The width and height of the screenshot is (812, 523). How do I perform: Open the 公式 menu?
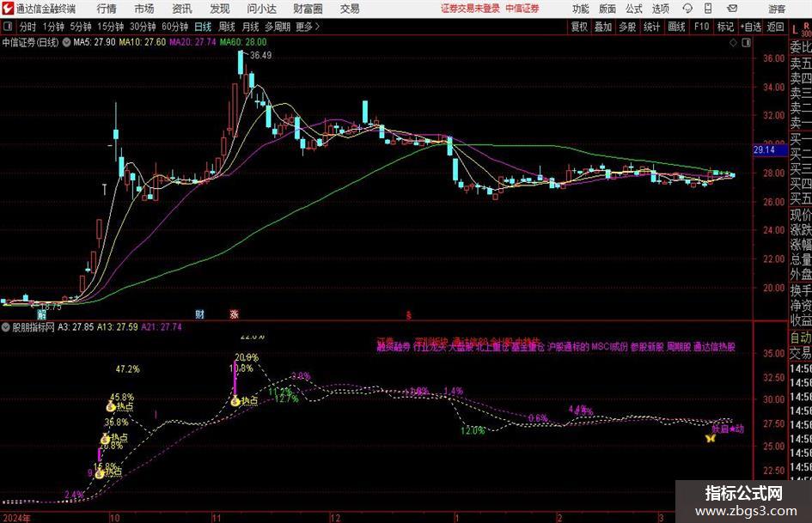[x=634, y=9]
